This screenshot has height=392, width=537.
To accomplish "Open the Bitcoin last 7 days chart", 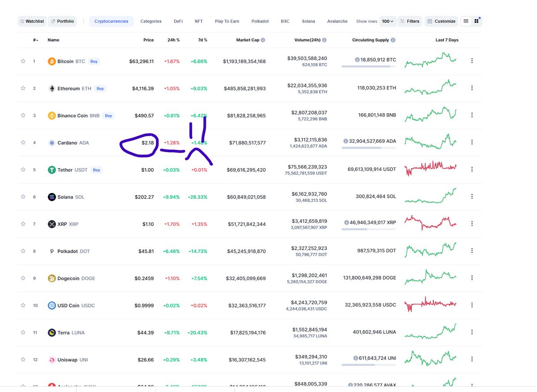I will (430, 60).
